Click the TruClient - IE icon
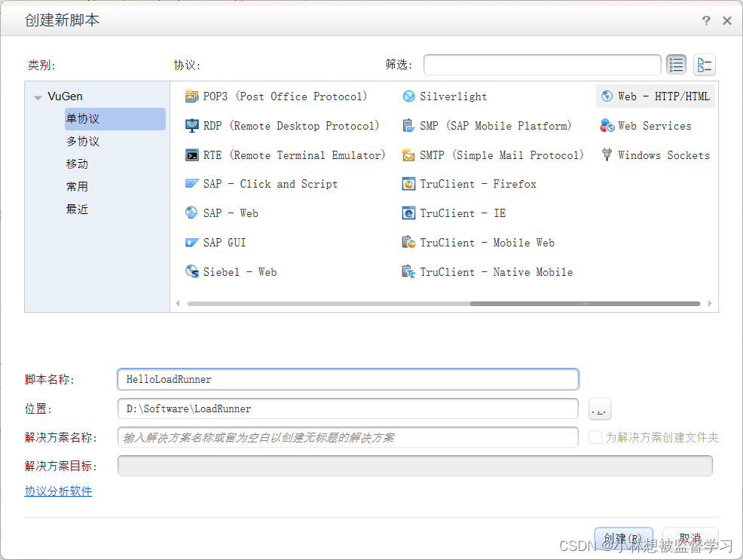The image size is (743, 560). pyautogui.click(x=408, y=213)
